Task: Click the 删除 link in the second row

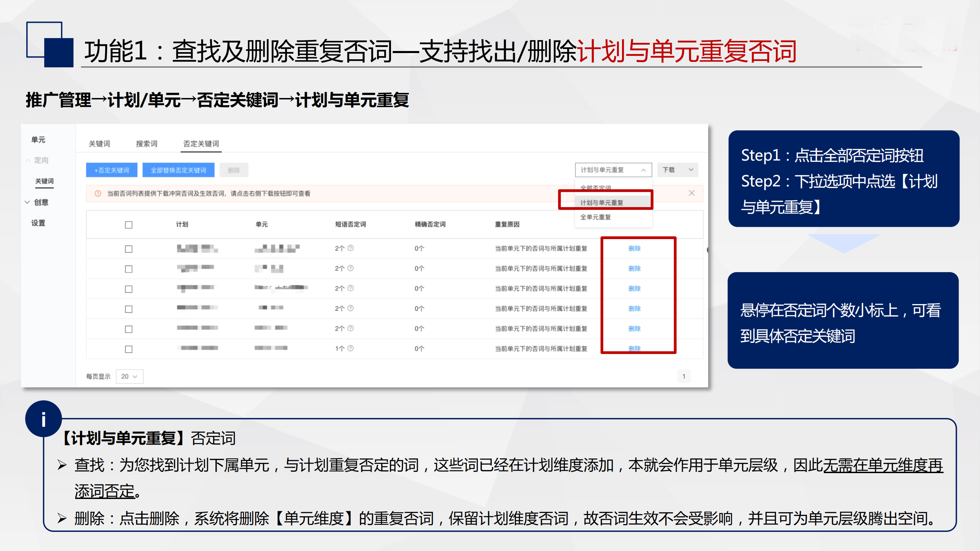Action: 635,268
